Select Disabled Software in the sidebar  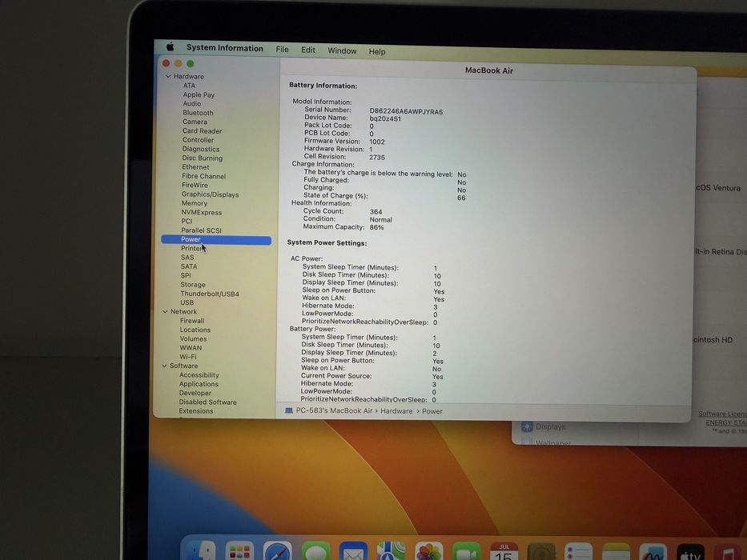207,402
